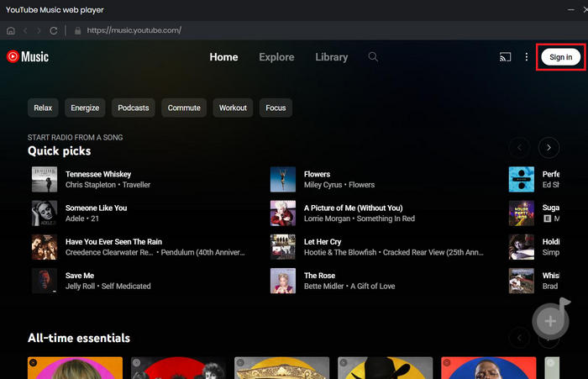The image size is (588, 379).
Task: Click the padlock security icon
Action: (x=77, y=30)
